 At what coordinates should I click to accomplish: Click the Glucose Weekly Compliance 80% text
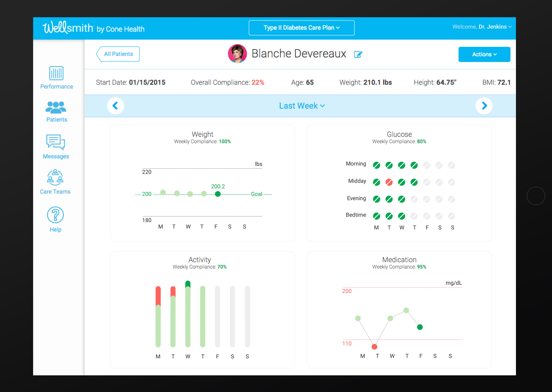pyautogui.click(x=399, y=142)
